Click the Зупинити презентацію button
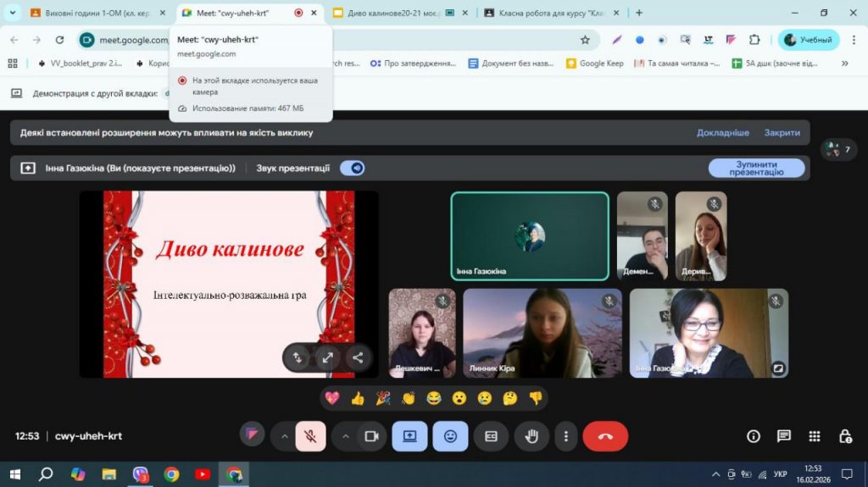The image size is (868, 487). [756, 168]
